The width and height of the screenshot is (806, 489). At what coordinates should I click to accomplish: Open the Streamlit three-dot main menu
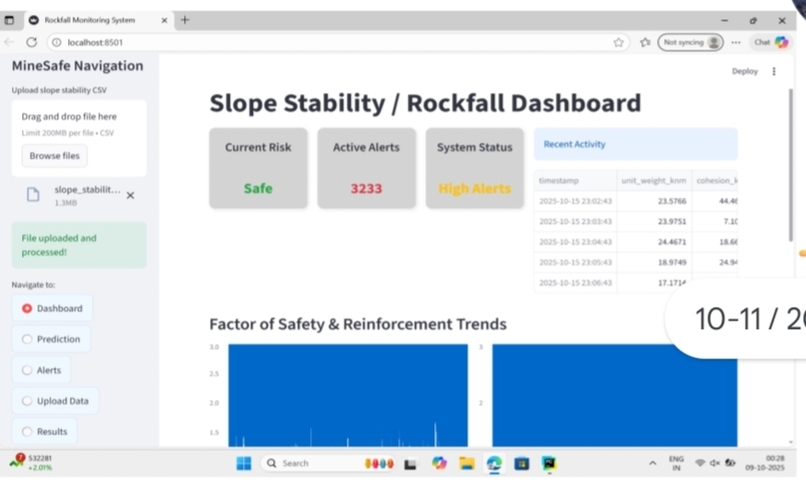coord(774,71)
